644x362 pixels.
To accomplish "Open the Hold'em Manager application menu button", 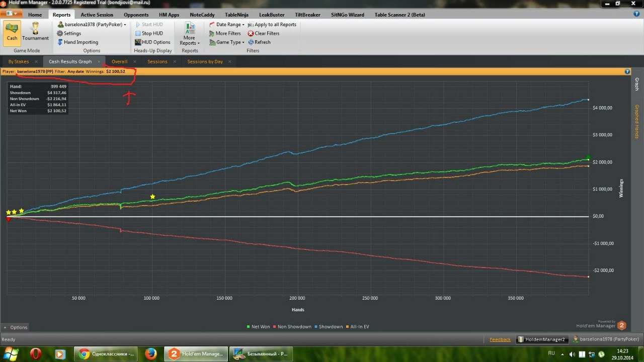I will 11,15.
